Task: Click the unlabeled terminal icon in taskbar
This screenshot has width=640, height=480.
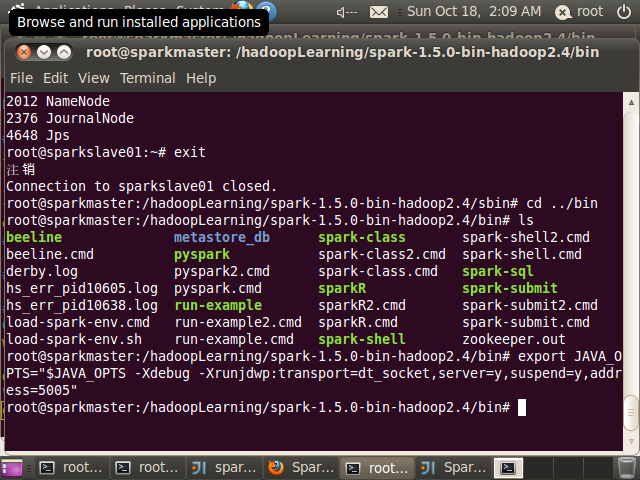Action: 509,468
